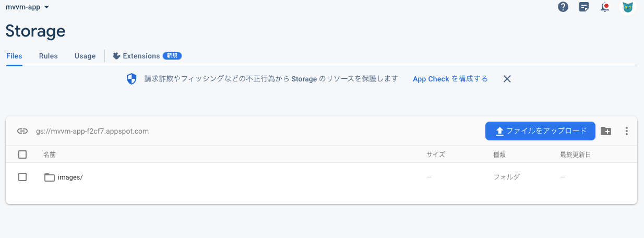The height and width of the screenshot is (238, 644).
Task: Click the サイズ column header
Action: (x=435, y=154)
